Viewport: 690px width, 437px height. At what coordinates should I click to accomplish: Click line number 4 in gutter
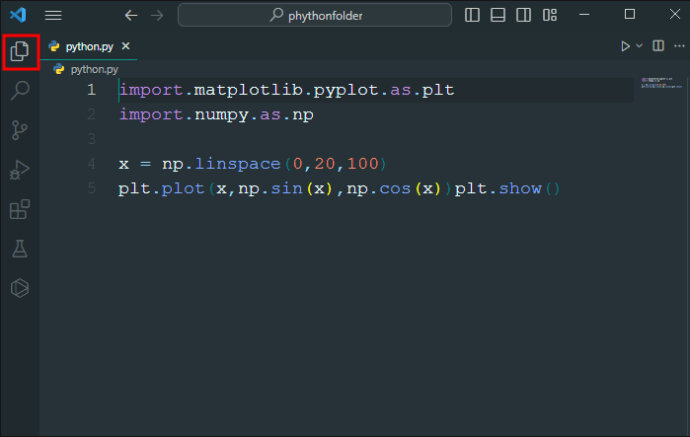click(x=92, y=164)
